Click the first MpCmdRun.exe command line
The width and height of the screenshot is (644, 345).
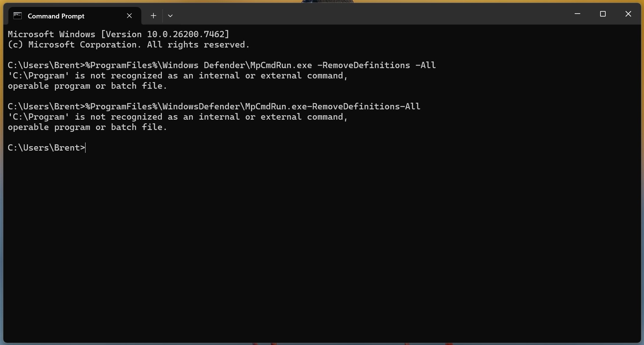(221, 65)
